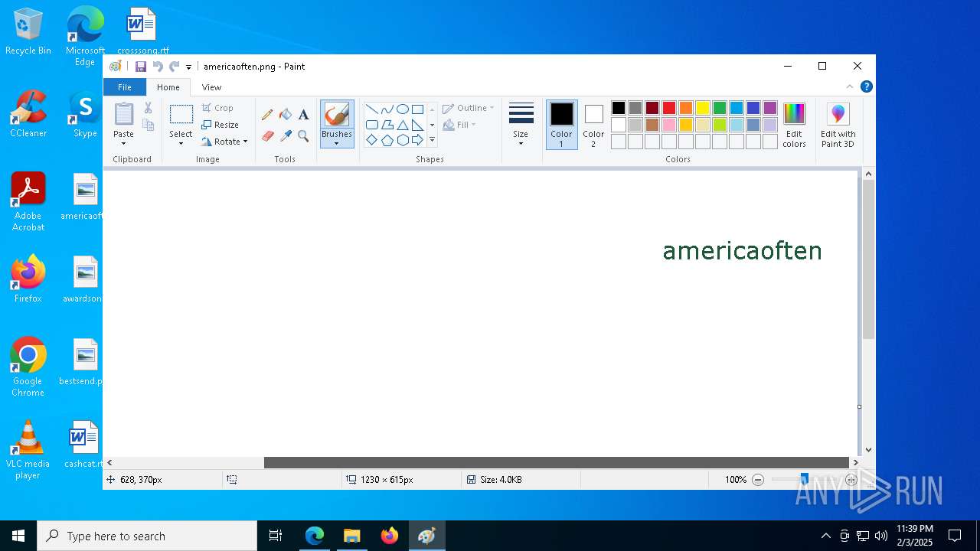
Task: Click the Recycle Bin desktop icon
Action: pos(28,32)
